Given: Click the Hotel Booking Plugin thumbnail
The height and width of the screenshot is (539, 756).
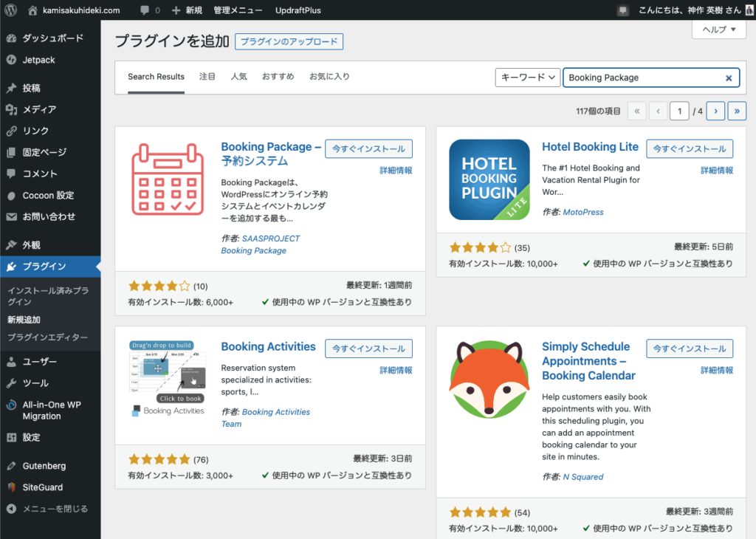Looking at the screenshot, I should coord(489,179).
